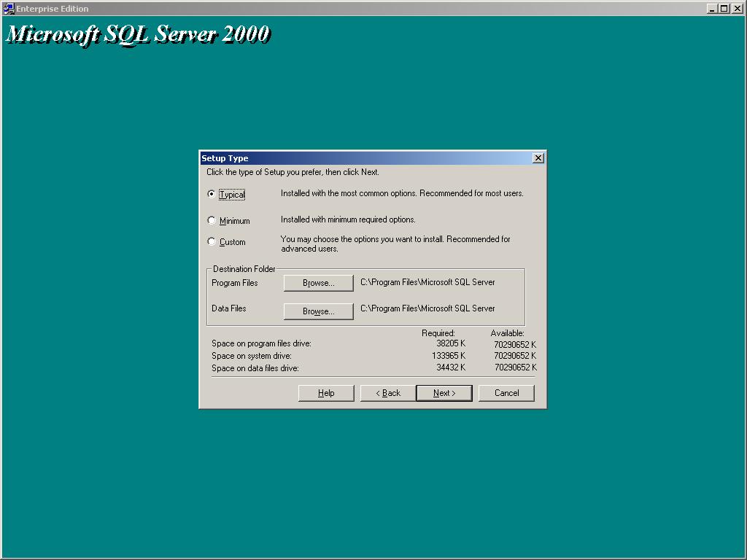Click the 'Space on system drive:' label
The image size is (747, 560).
[x=252, y=356]
